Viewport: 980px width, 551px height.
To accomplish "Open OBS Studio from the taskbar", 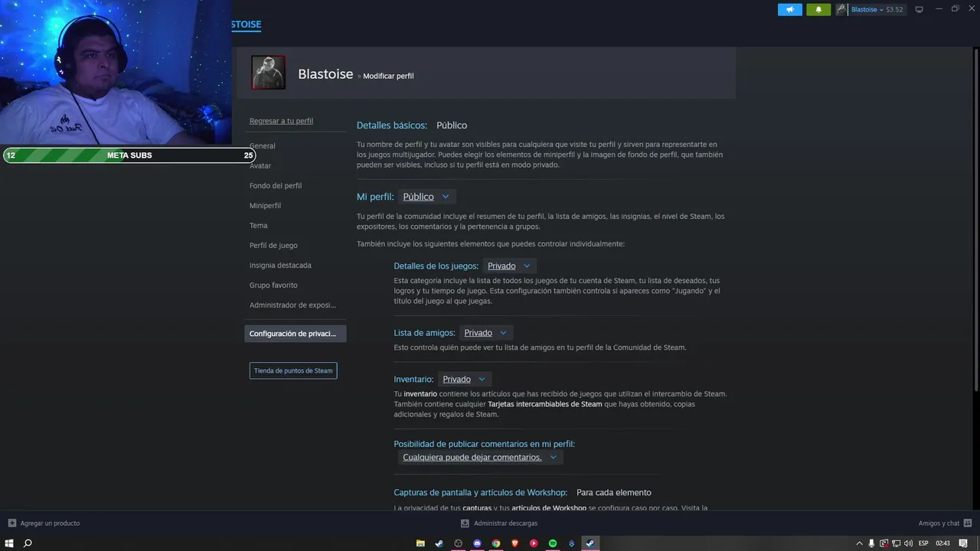I will click(x=458, y=543).
